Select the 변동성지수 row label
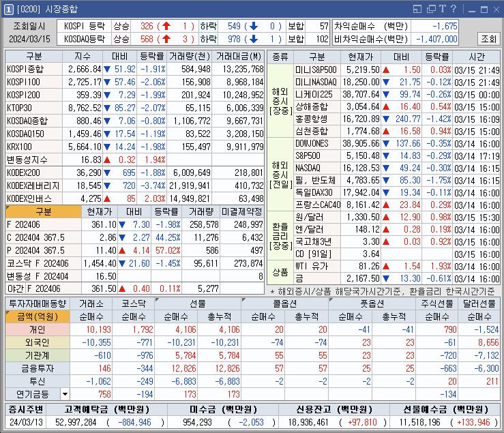The width and height of the screenshot is (504, 433). pos(33,160)
